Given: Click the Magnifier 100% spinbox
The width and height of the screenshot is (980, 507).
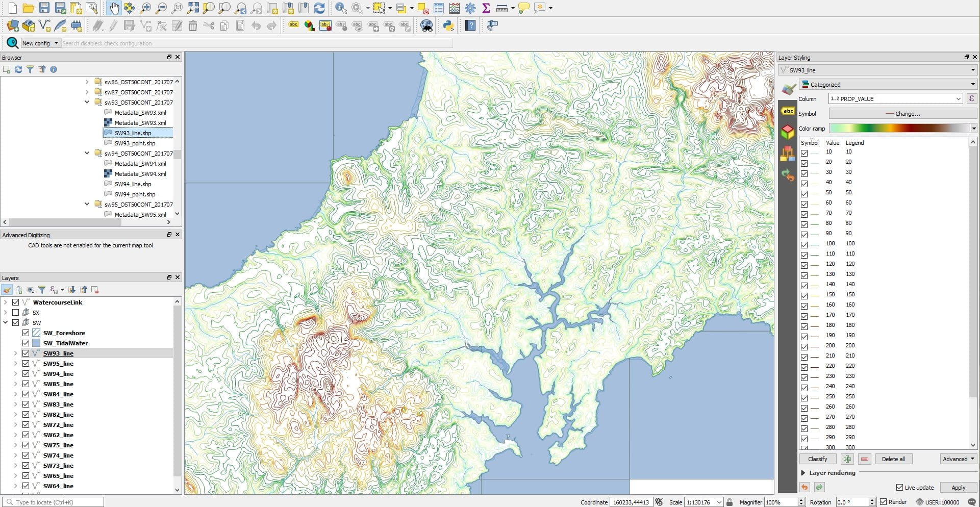Looking at the screenshot, I should (x=784, y=502).
